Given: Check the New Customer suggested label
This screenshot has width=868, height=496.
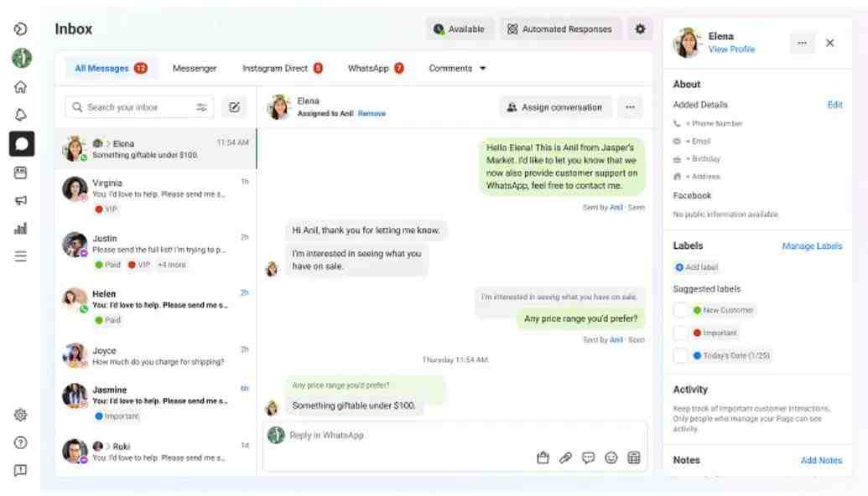Looking at the screenshot, I should pyautogui.click(x=680, y=310).
